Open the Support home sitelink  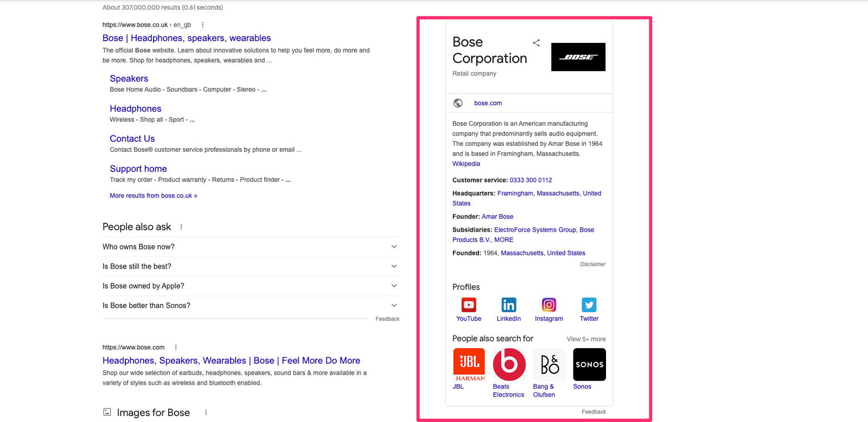[x=138, y=169]
